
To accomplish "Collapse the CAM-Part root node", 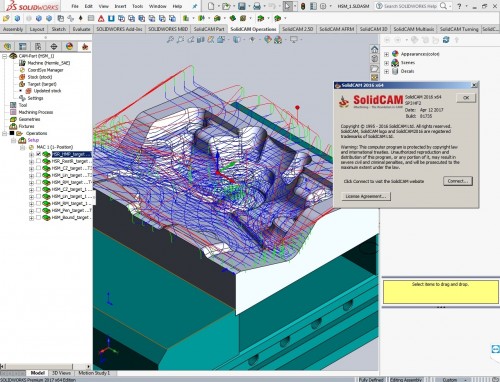I will coord(4,56).
